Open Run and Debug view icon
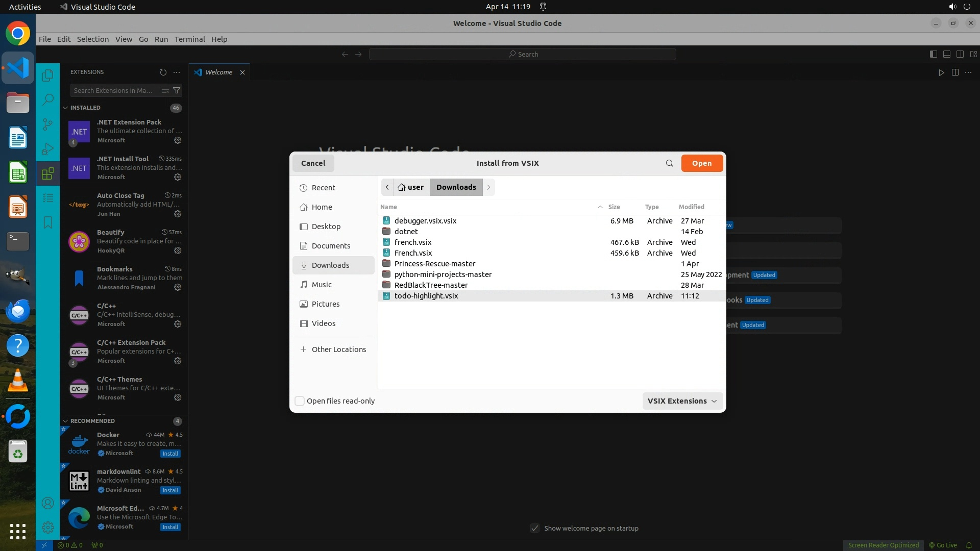 pyautogui.click(x=47, y=149)
